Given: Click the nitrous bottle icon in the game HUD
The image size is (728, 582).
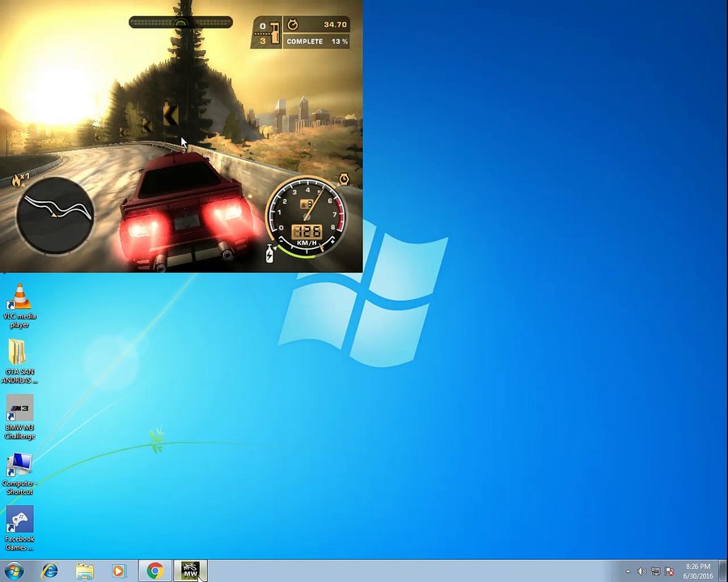Looking at the screenshot, I should 269,253.
